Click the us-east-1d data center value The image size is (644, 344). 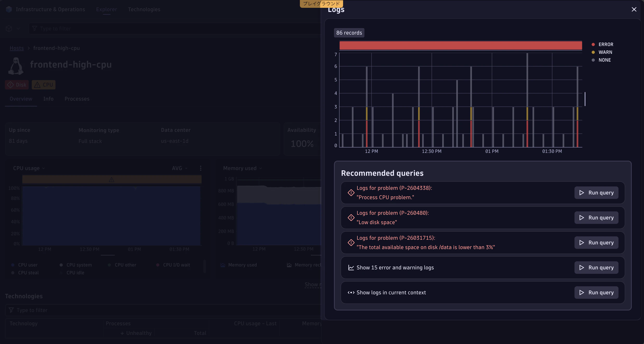tap(175, 141)
